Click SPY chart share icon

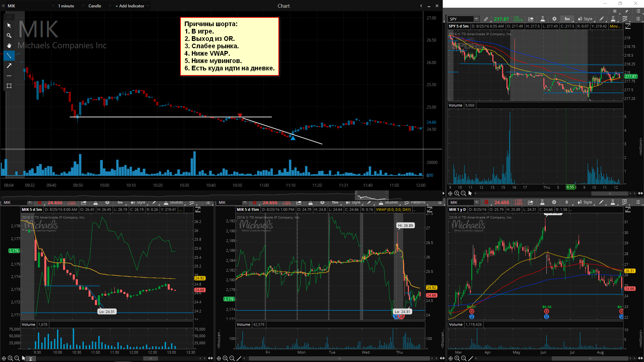click(531, 19)
